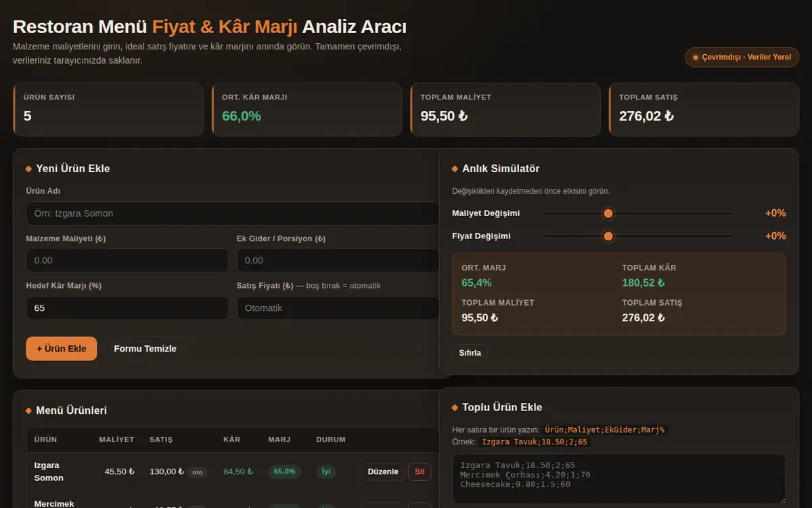This screenshot has height=508, width=812.
Task: Click the 66,0% average margin value
Action: click(x=242, y=116)
